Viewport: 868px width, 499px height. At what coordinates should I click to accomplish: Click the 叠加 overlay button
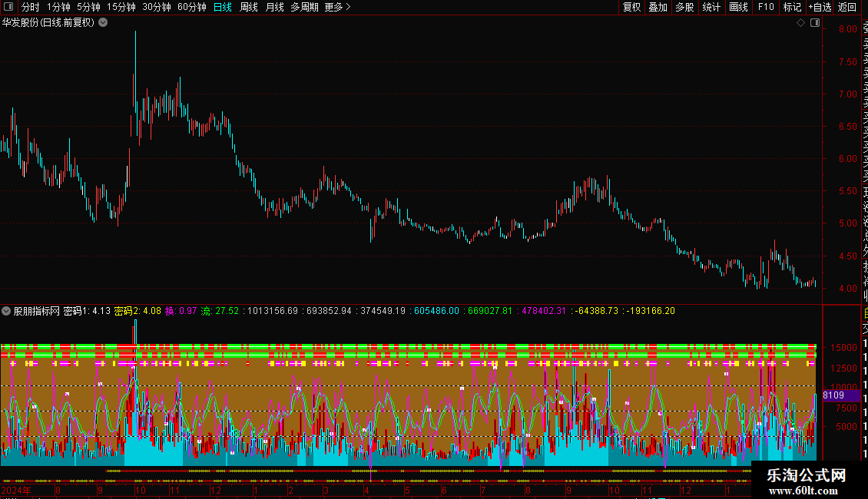tap(658, 7)
